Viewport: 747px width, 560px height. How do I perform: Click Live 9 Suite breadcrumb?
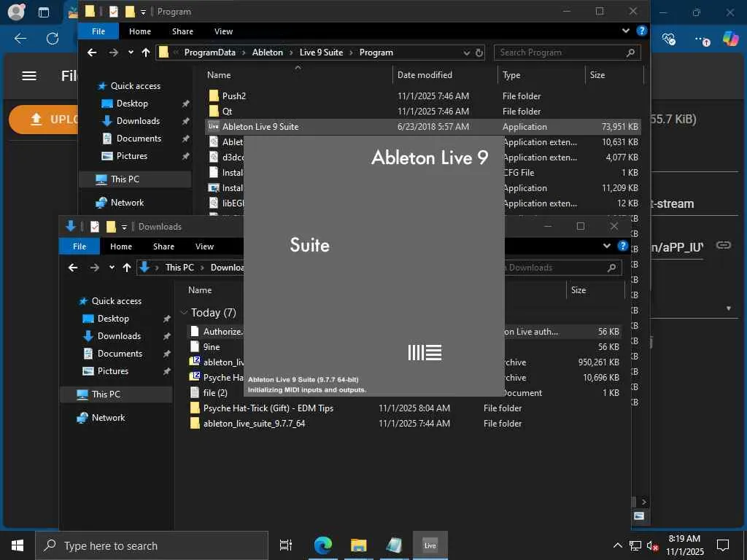321,52
